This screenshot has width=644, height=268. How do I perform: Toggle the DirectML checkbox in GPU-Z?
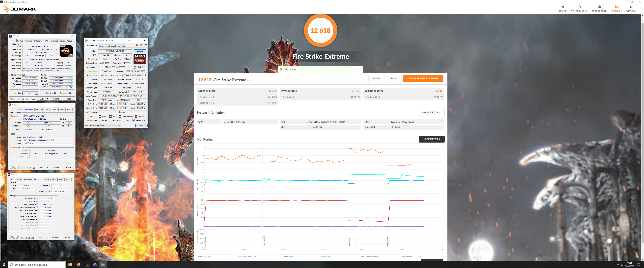[x=136, y=116]
